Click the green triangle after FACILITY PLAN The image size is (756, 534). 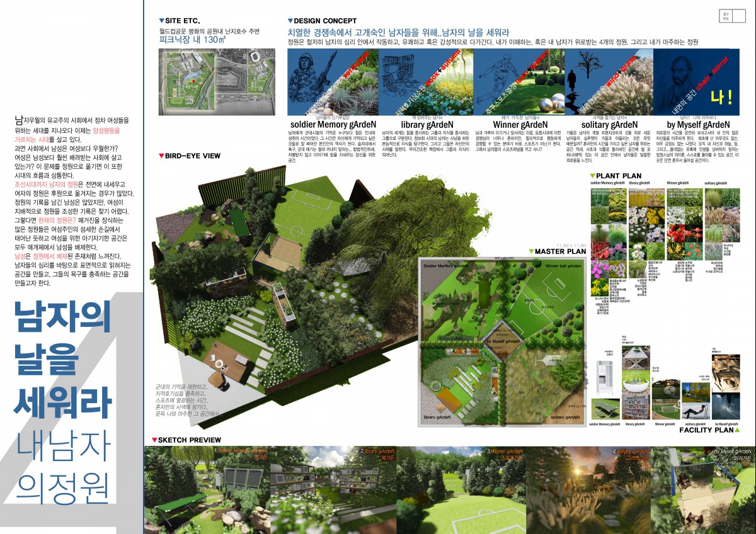click(x=738, y=430)
